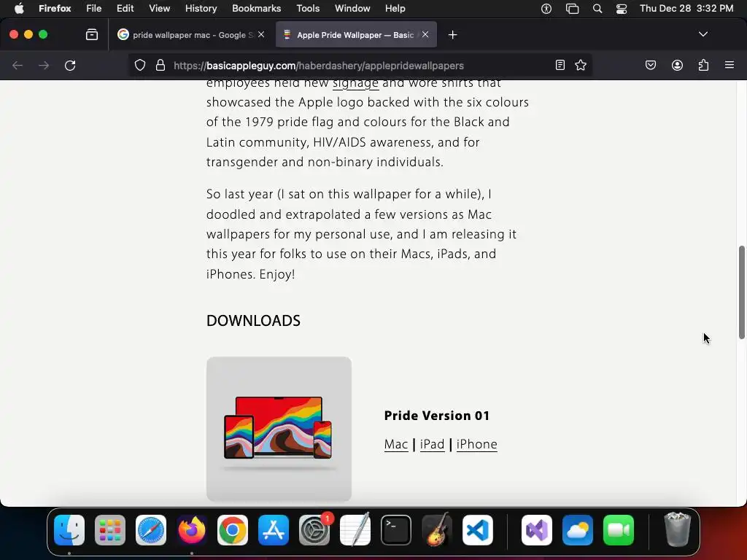The image size is (747, 560).
Task: Follow the signage link in article
Action: (x=355, y=83)
